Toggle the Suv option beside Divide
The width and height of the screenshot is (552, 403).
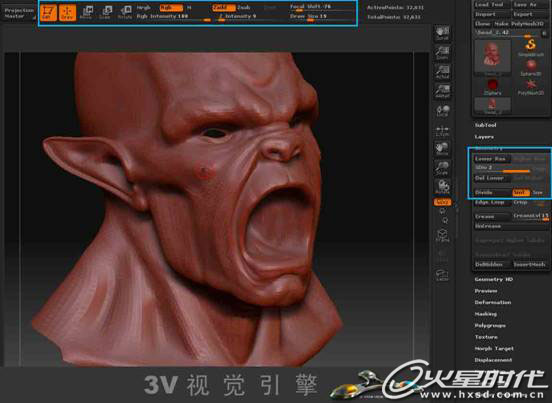tap(538, 193)
